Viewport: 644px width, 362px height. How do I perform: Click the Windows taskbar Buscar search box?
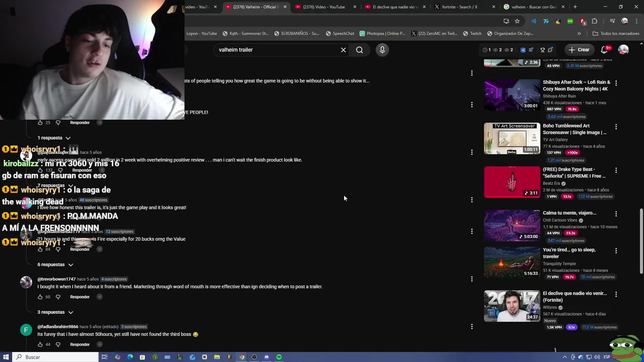coord(55,357)
